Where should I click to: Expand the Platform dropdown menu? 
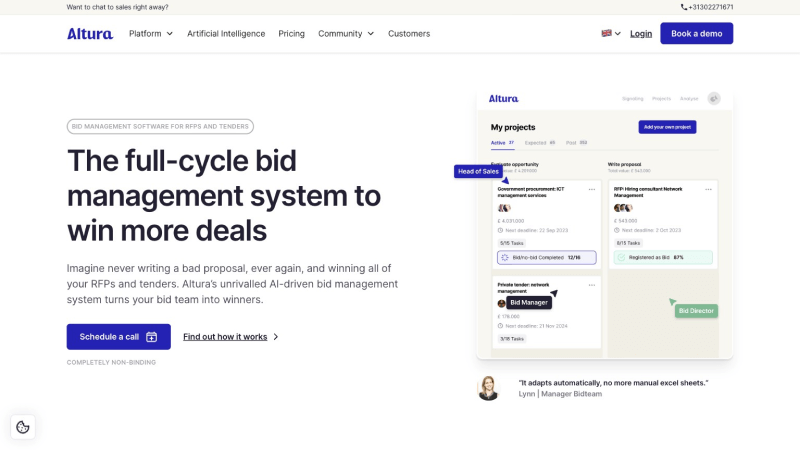click(151, 33)
